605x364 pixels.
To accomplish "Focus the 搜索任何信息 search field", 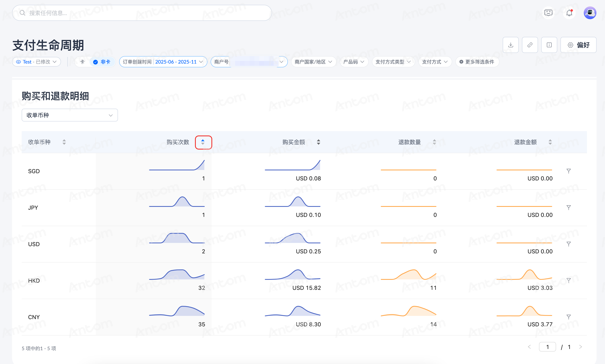I will click(x=142, y=13).
